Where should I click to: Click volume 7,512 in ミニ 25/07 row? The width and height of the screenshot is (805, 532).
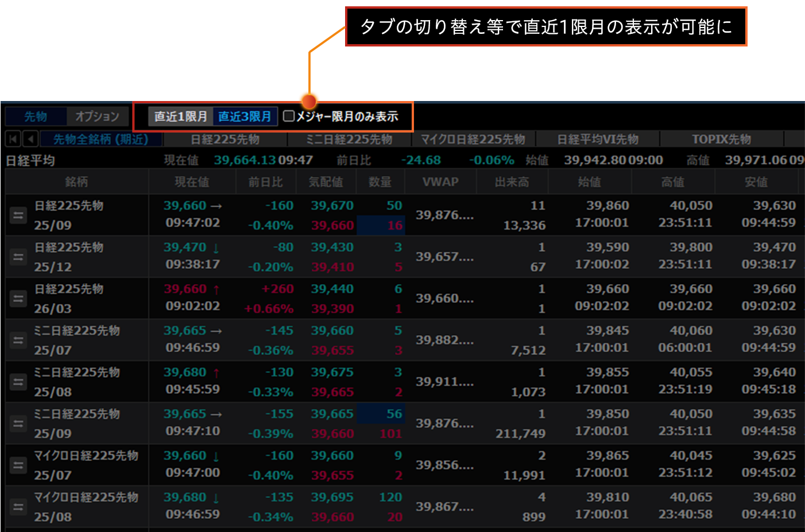[x=528, y=350]
